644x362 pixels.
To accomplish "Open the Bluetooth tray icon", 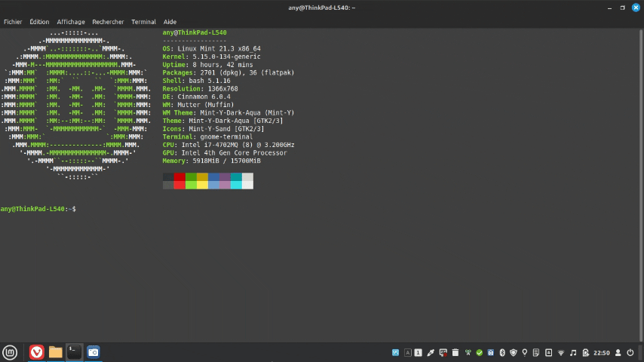I will (x=502, y=352).
